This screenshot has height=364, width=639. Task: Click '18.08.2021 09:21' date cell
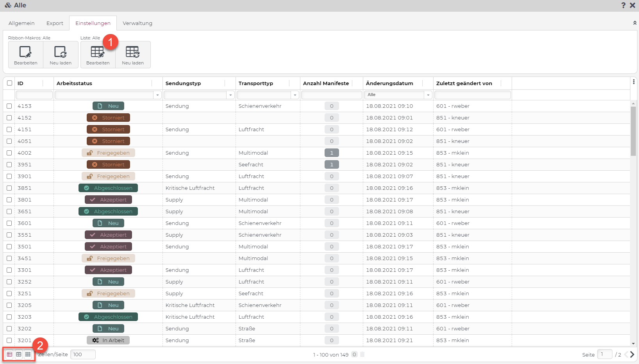pyautogui.click(x=389, y=340)
